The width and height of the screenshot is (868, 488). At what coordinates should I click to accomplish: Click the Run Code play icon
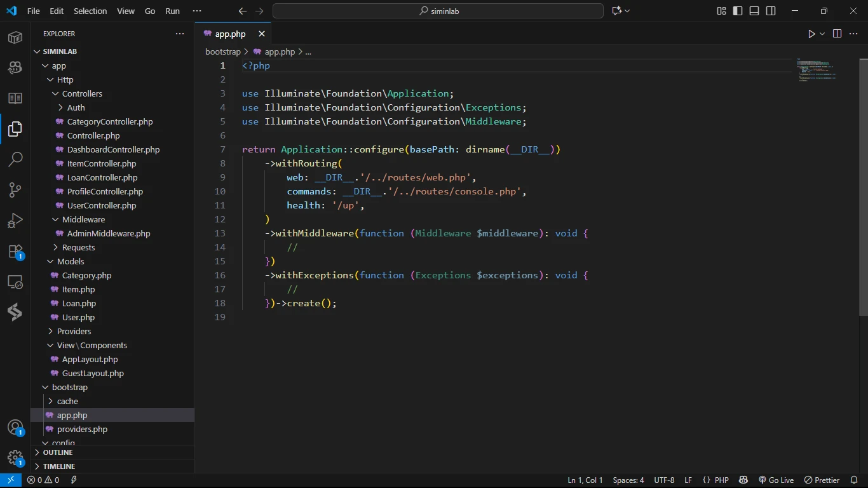pos(811,34)
